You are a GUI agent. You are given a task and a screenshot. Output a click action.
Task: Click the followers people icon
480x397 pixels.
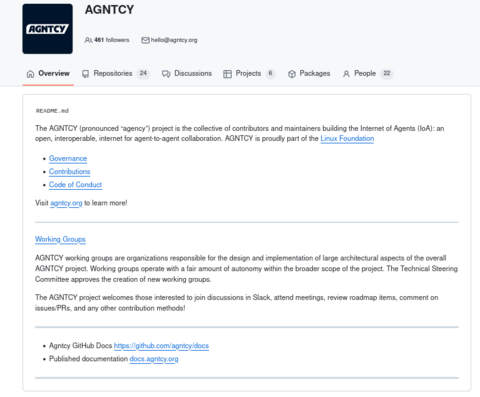[88, 40]
